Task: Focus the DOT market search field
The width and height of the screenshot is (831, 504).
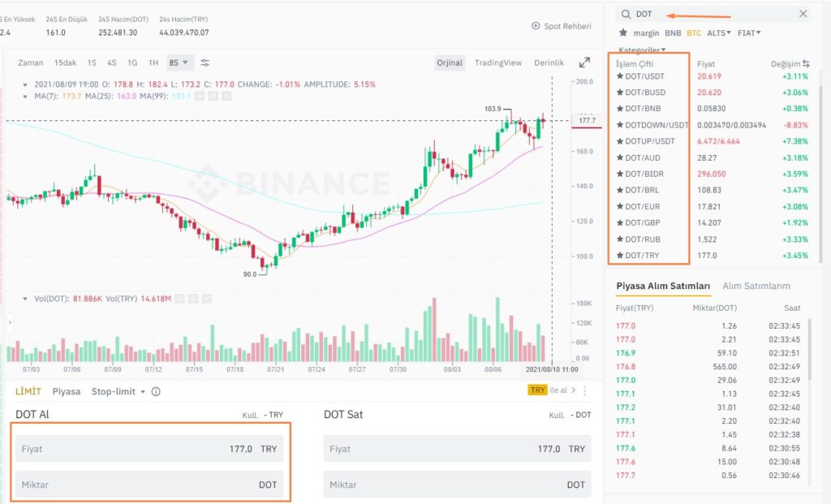Action: 713,15
